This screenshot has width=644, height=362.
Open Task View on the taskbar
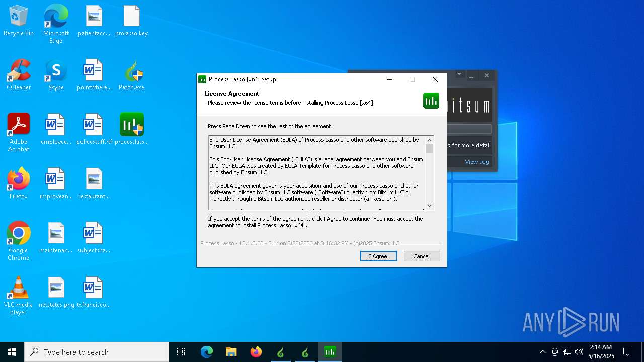coord(181,352)
